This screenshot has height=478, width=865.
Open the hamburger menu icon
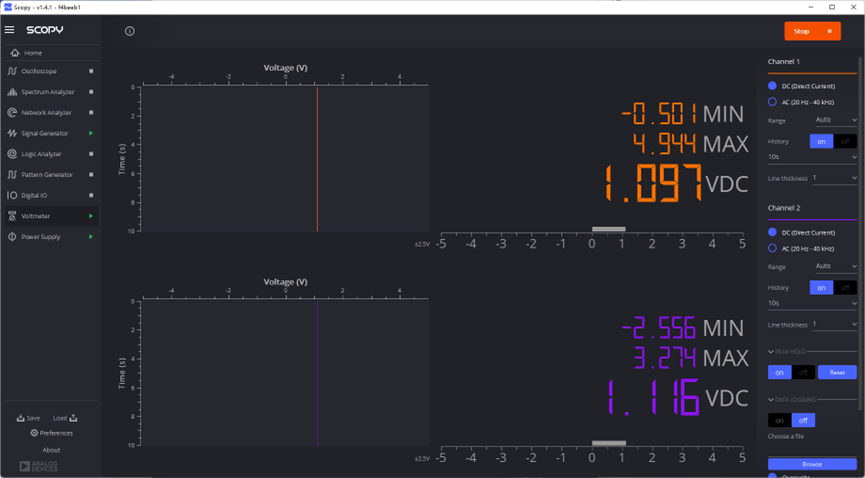coord(9,30)
